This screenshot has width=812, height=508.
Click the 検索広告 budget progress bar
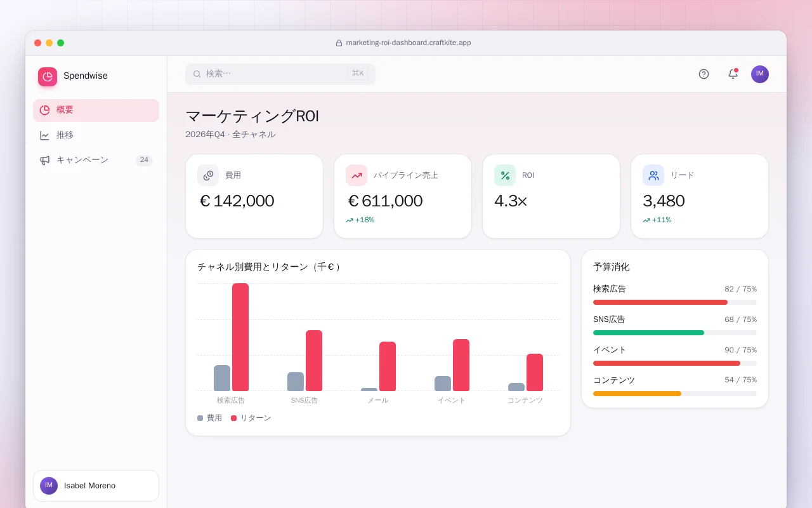(675, 302)
